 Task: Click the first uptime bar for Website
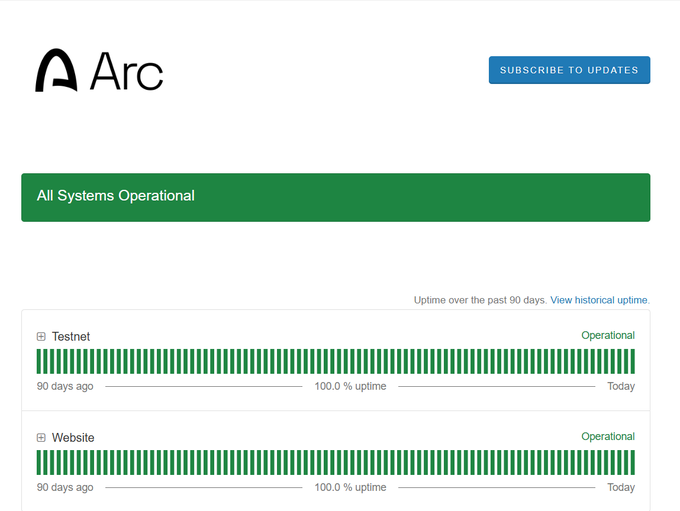[39, 462]
